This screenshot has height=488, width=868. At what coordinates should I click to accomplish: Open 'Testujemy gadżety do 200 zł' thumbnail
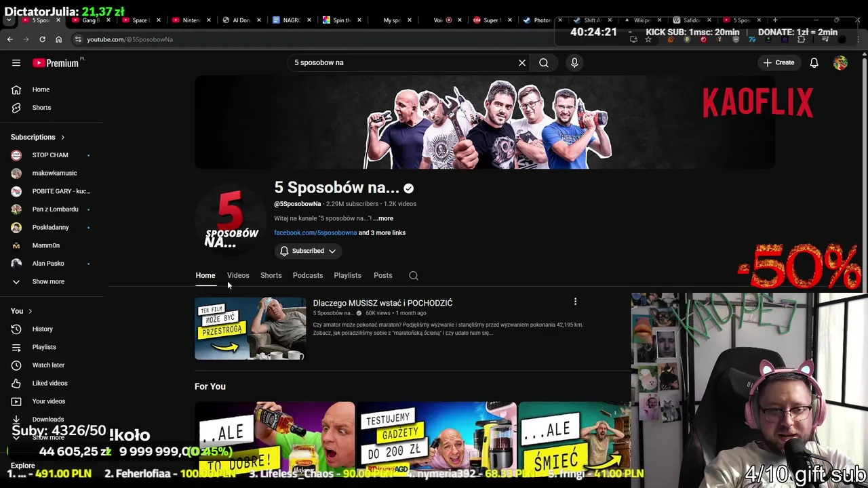(437, 440)
